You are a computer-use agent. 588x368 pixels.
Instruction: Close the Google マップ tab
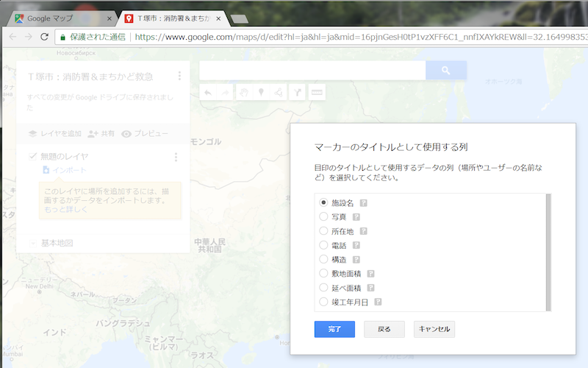109,18
